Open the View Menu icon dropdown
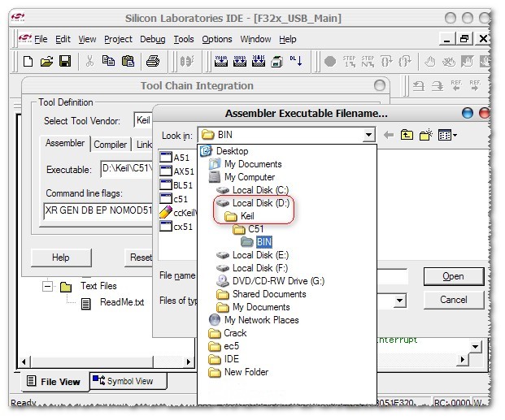 point(447,135)
